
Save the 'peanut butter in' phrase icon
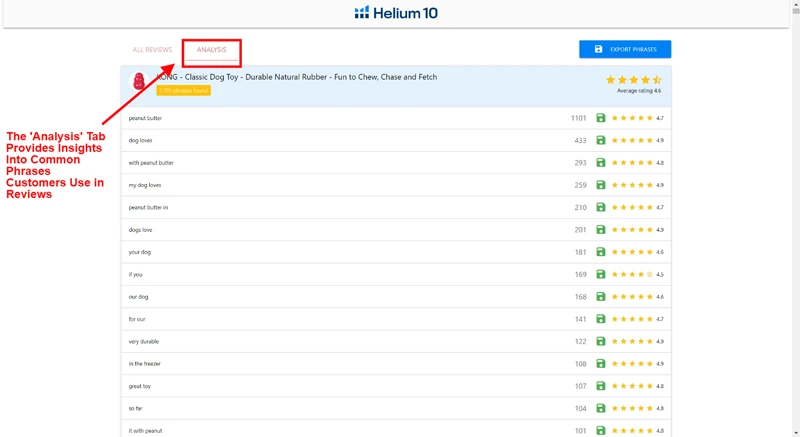click(x=601, y=208)
